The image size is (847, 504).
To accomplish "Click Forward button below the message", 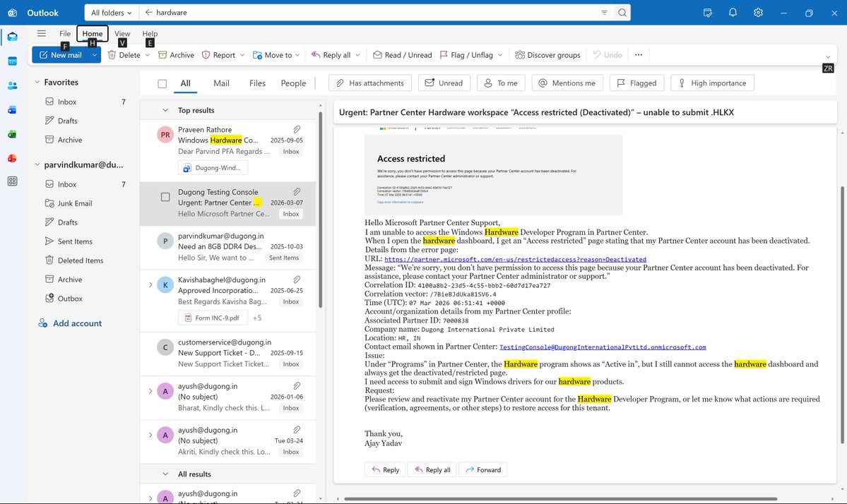I will click(x=483, y=470).
